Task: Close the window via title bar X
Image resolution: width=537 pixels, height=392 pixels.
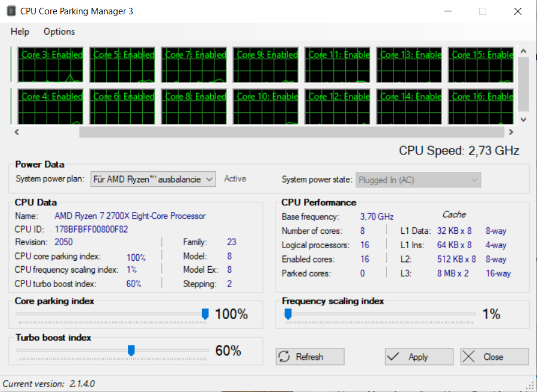Action: coord(518,11)
